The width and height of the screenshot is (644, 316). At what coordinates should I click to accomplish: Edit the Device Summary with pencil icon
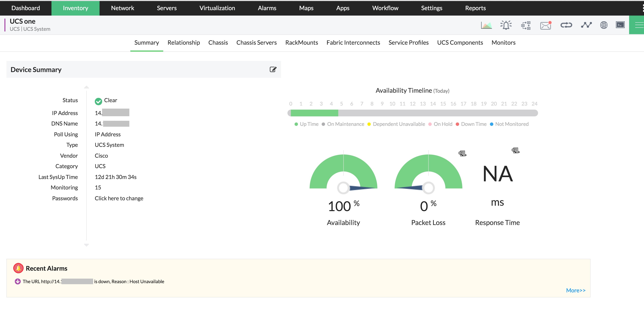point(273,70)
